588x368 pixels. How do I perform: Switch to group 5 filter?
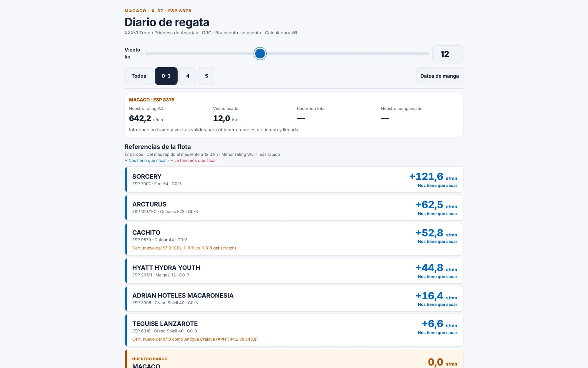pyautogui.click(x=206, y=76)
